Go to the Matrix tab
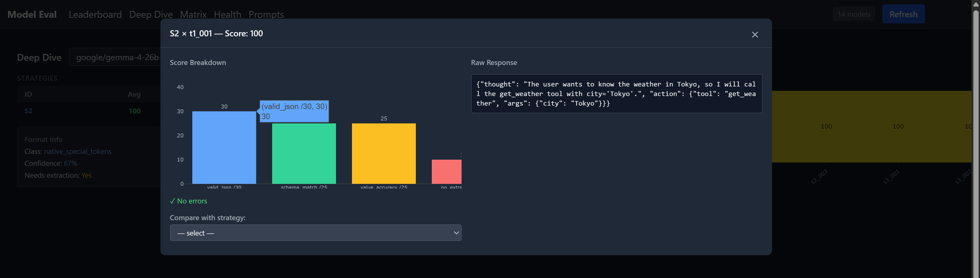The width and height of the screenshot is (980, 278). (x=193, y=14)
